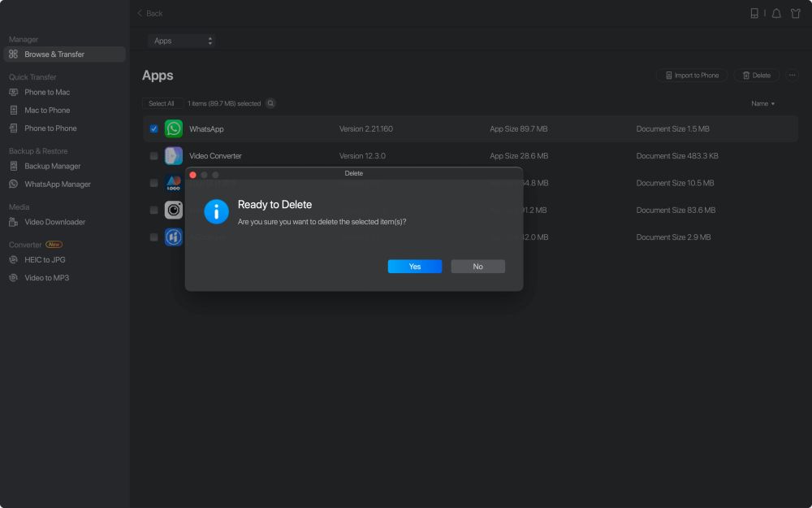Open the Apps category dropdown
This screenshot has height=508, width=812.
tap(181, 41)
